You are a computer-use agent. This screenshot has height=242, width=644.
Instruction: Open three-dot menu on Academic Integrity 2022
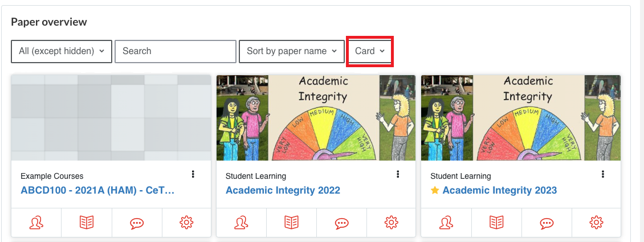coord(398,174)
